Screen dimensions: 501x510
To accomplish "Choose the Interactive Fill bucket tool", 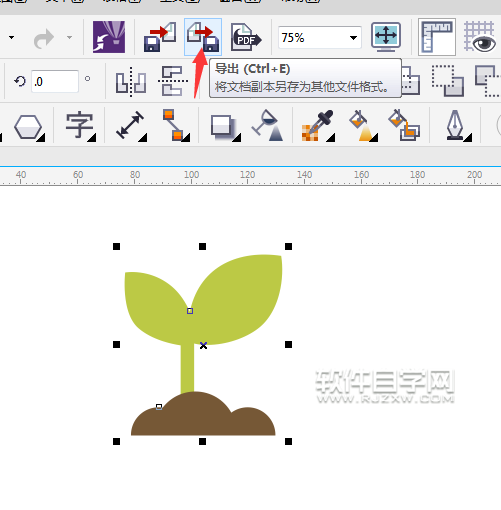I will click(363, 126).
